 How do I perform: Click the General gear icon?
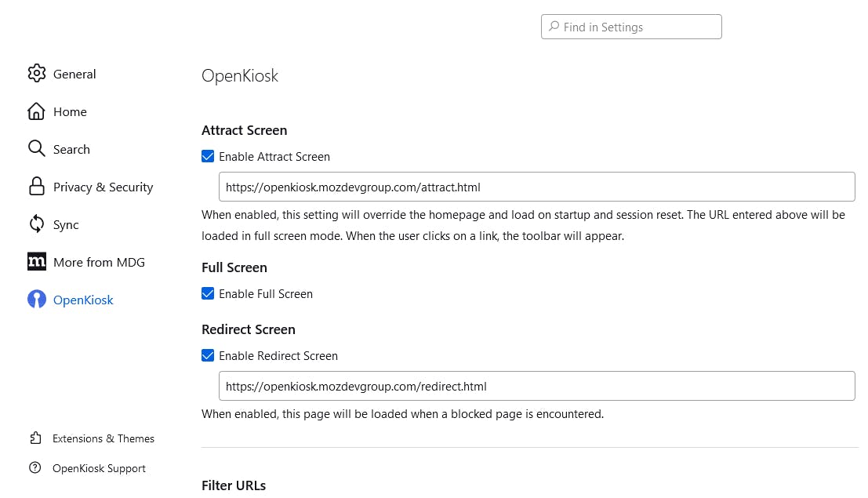(x=36, y=74)
